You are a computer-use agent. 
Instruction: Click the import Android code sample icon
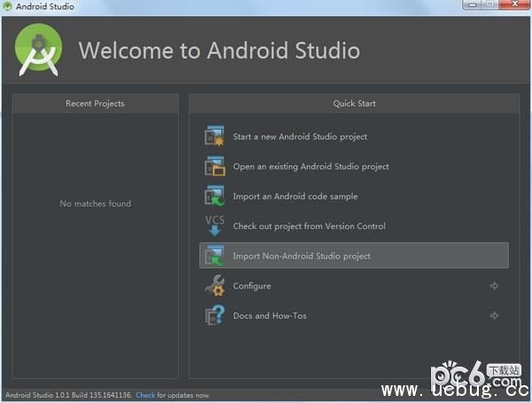coord(215,196)
